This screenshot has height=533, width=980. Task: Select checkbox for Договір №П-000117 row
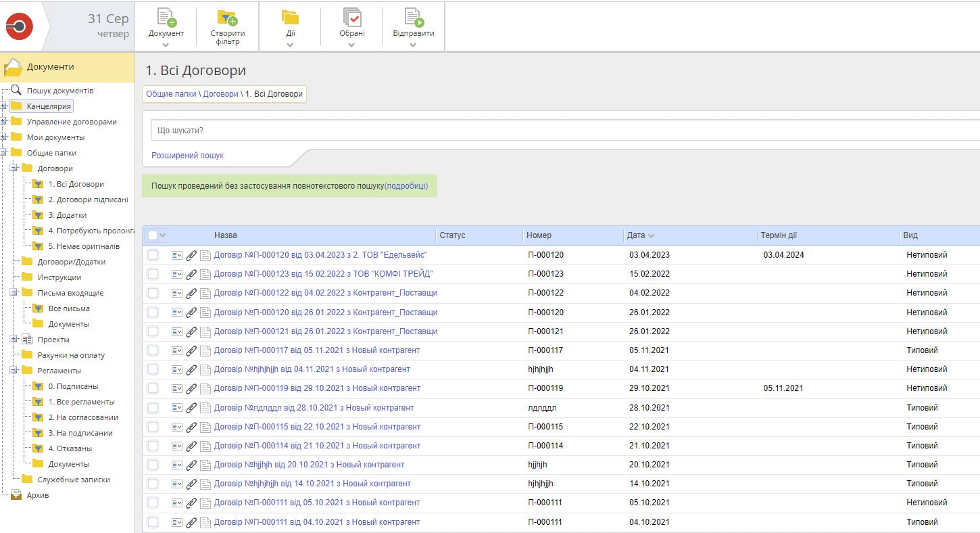coord(153,350)
